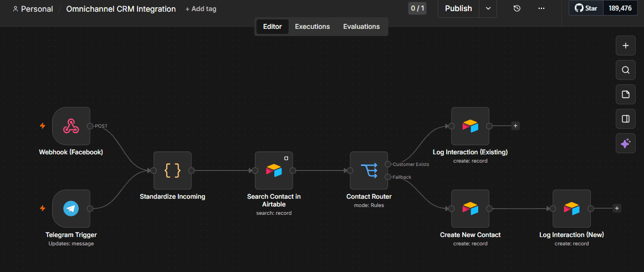
Task: Open the Webhook (Facebook) node icon
Action: [x=71, y=126]
